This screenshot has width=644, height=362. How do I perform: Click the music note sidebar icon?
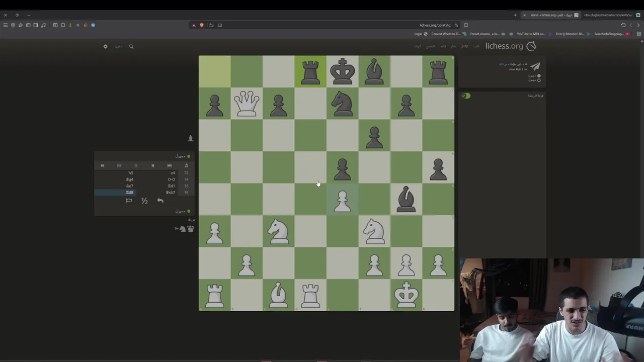43,25
